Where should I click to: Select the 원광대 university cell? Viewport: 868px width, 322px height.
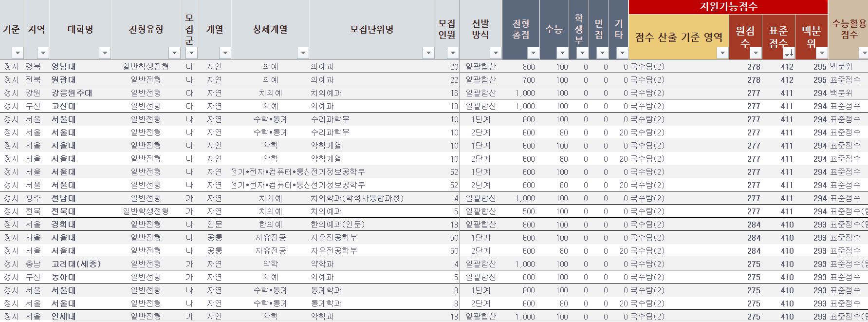(80, 80)
